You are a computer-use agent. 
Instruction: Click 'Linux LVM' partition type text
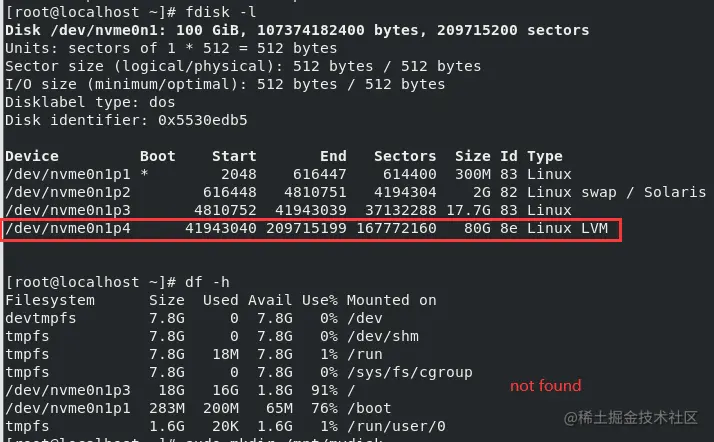567,229
